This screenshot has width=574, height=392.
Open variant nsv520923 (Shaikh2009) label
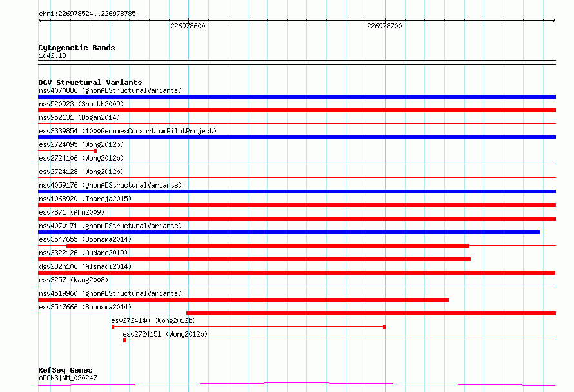81,104
